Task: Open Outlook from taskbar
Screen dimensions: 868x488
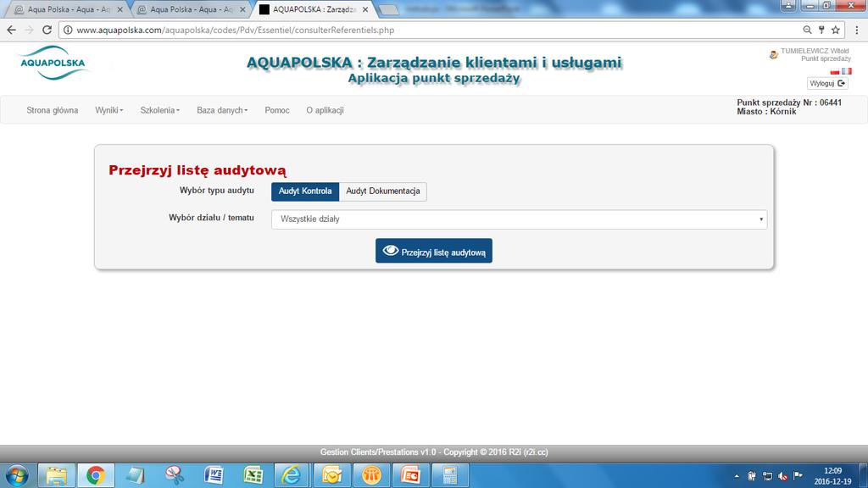Action: click(x=332, y=475)
